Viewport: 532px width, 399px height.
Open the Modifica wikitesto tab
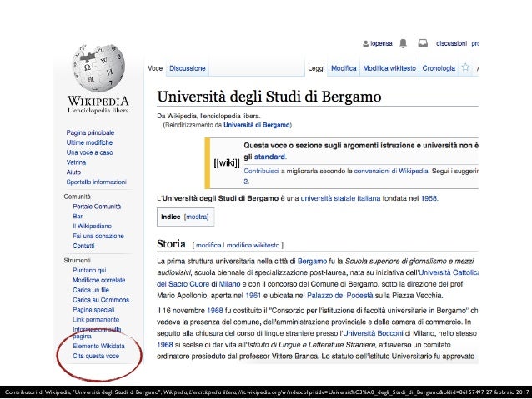tap(389, 68)
